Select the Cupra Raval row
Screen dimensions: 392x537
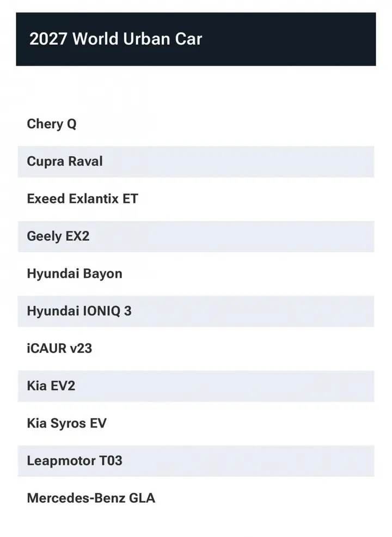[x=196, y=162]
